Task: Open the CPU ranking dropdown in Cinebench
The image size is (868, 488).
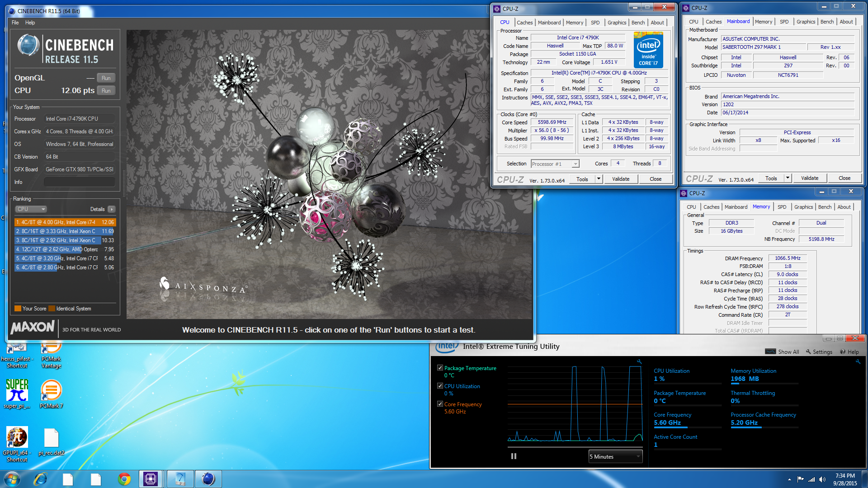Action: coord(31,209)
